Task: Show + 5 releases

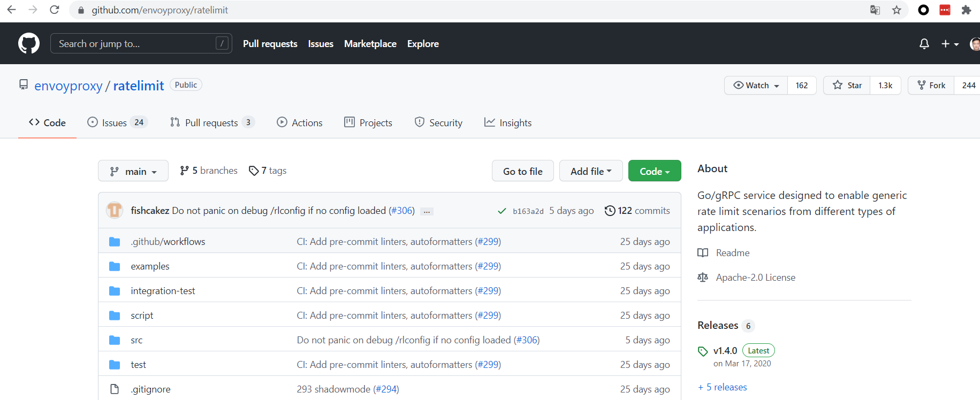Action: pos(723,387)
